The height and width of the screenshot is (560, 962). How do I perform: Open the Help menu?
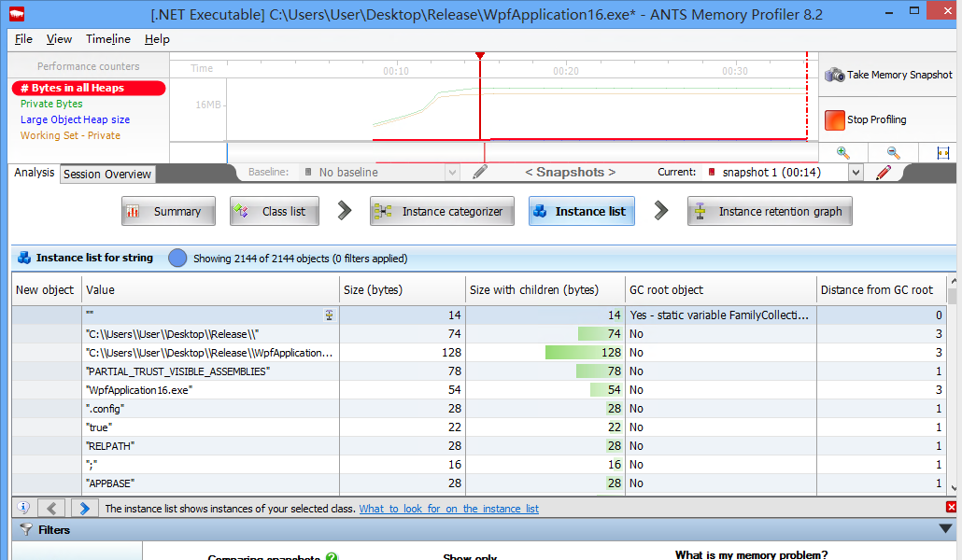(157, 39)
